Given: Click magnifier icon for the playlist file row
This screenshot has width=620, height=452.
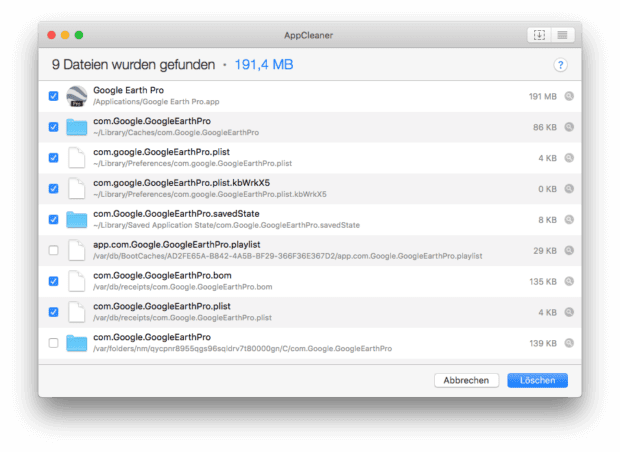Looking at the screenshot, I should 568,251.
